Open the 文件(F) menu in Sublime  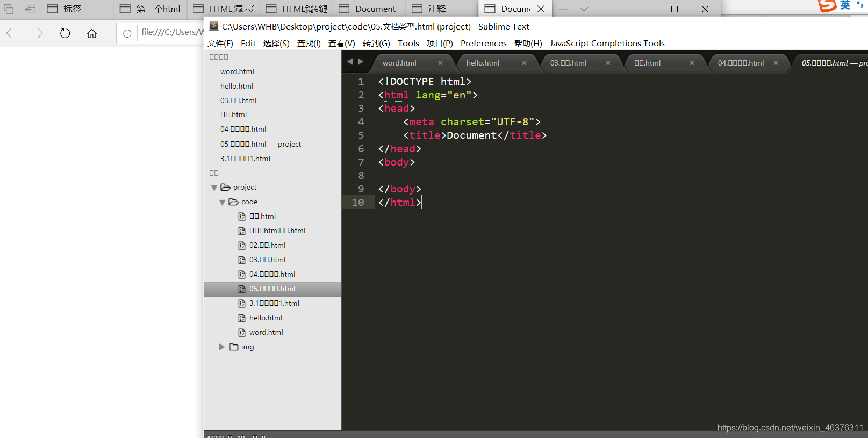(220, 44)
